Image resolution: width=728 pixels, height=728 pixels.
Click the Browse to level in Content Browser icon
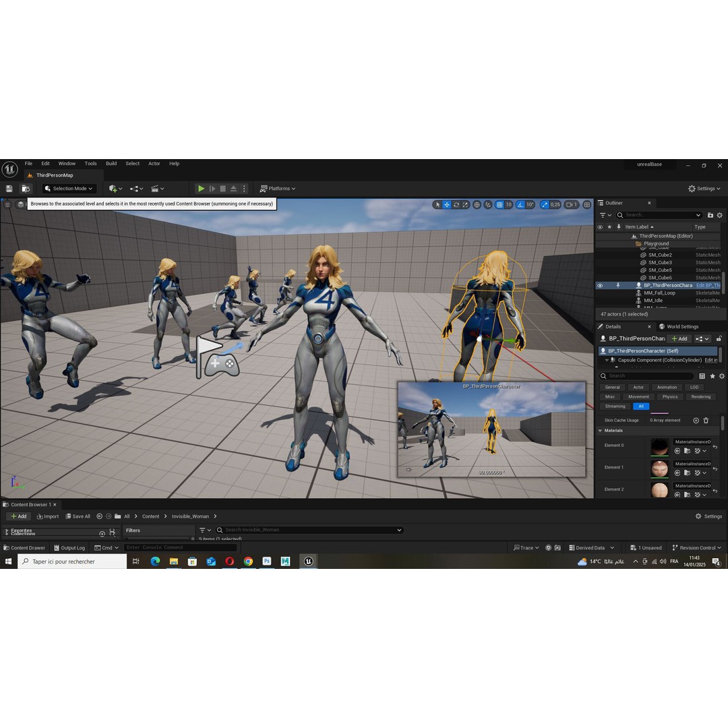coord(26,189)
